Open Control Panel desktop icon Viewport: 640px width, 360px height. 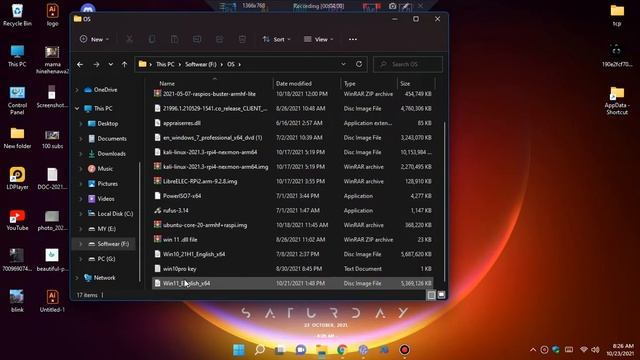pos(17,100)
